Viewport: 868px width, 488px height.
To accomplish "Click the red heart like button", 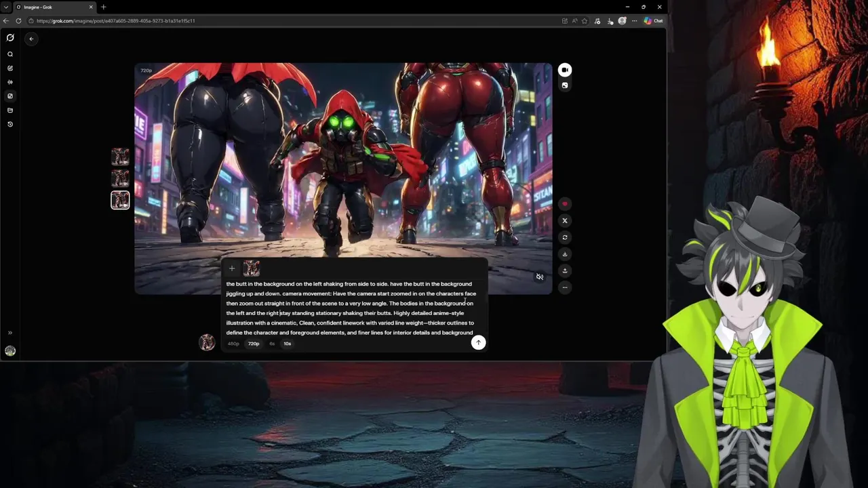I will pos(565,204).
